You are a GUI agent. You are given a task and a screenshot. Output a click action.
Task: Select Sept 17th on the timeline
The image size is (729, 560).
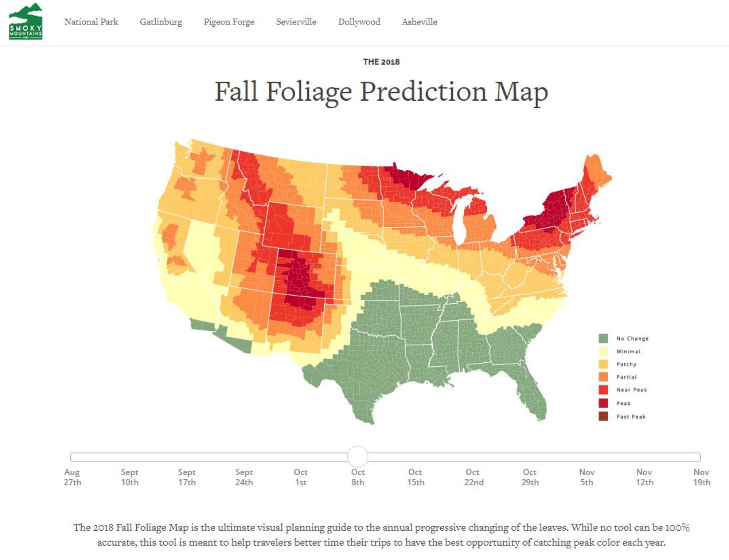point(187,477)
